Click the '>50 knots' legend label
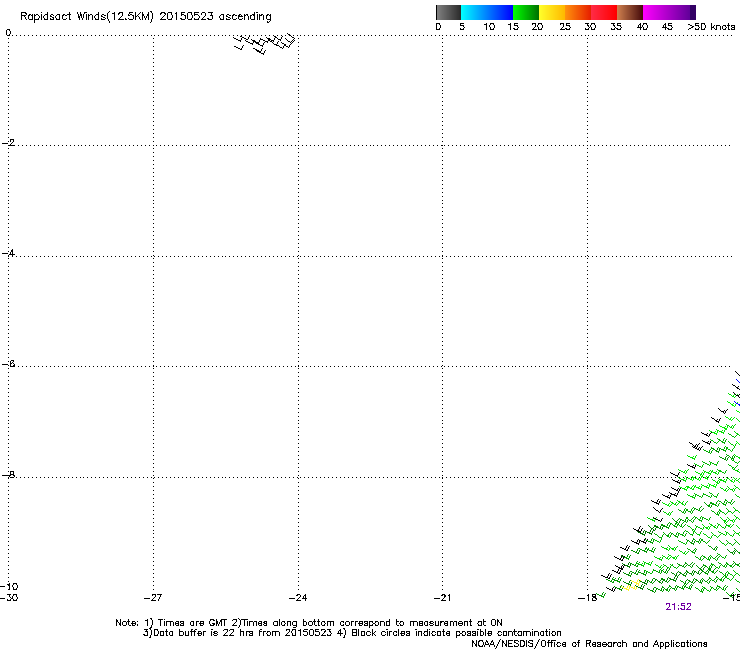740x650 pixels. (711, 27)
